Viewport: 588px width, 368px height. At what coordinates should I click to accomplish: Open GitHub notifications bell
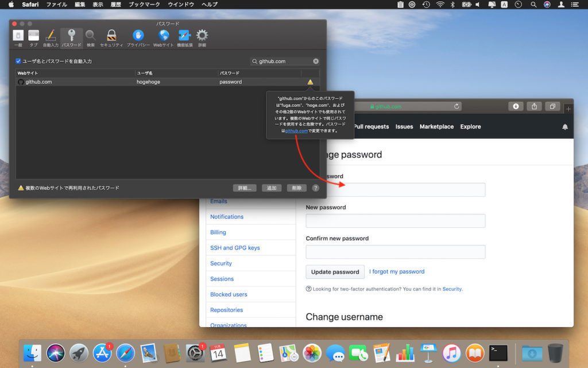tap(565, 126)
